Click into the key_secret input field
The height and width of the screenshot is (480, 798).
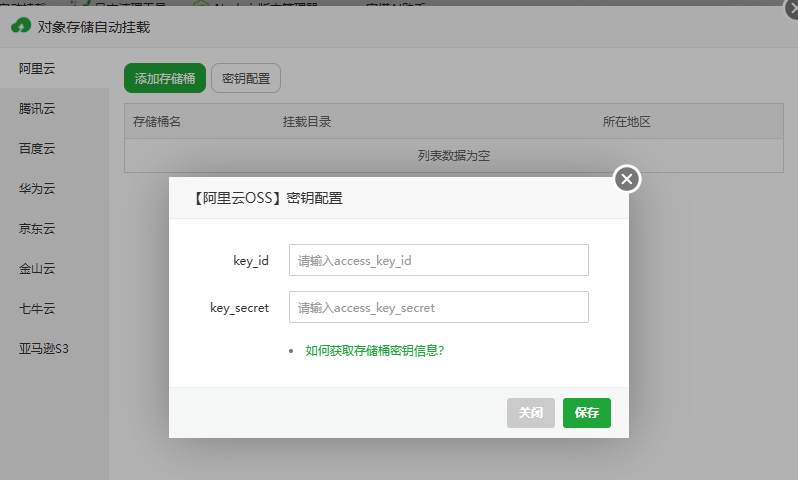pos(438,308)
